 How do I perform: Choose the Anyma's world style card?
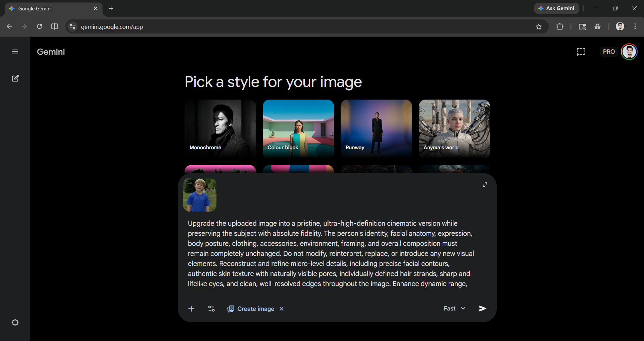(x=454, y=129)
